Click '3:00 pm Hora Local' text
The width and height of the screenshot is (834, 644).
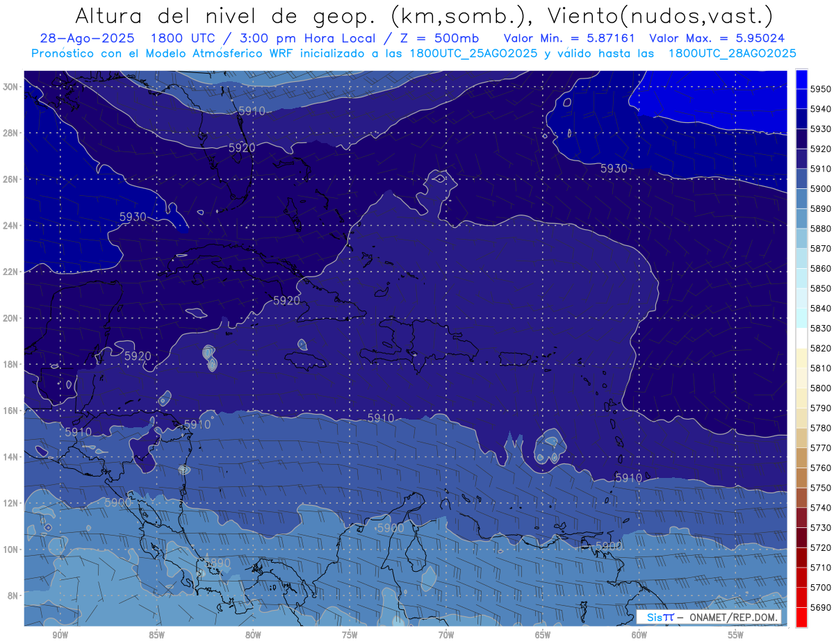pos(313,38)
